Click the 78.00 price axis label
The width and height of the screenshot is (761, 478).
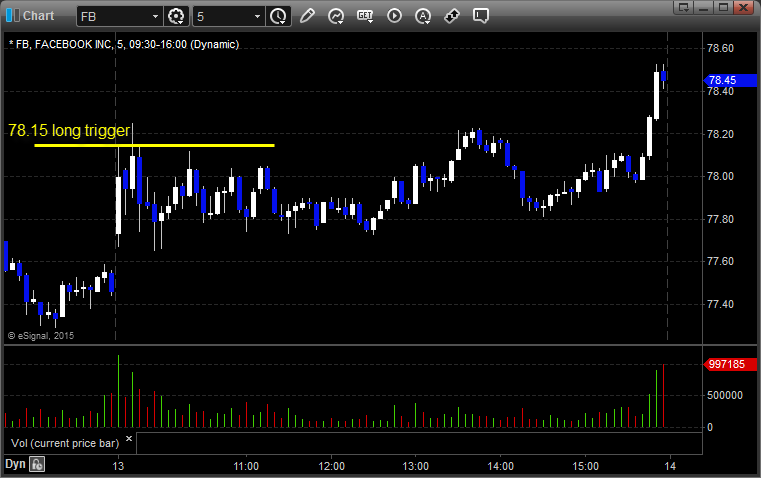pyautogui.click(x=720, y=176)
